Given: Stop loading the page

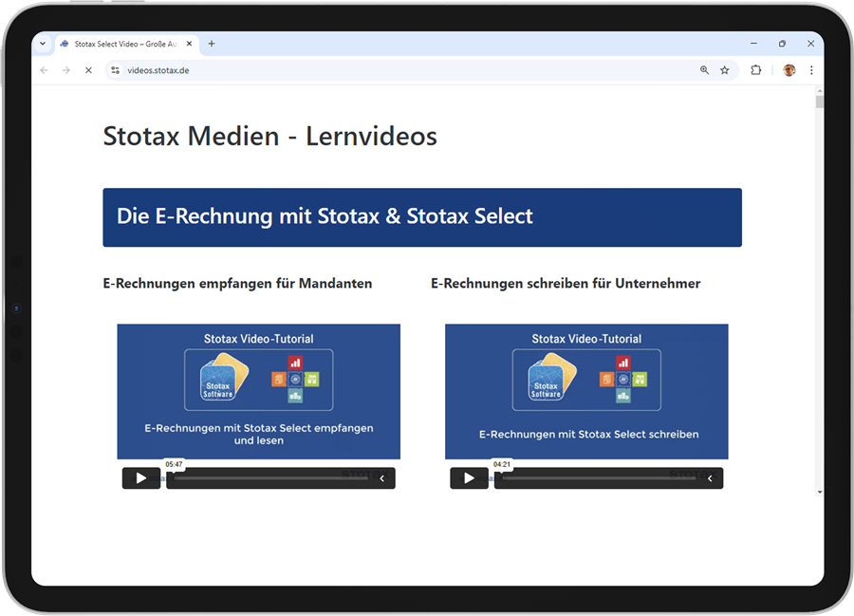Looking at the screenshot, I should pos(88,70).
